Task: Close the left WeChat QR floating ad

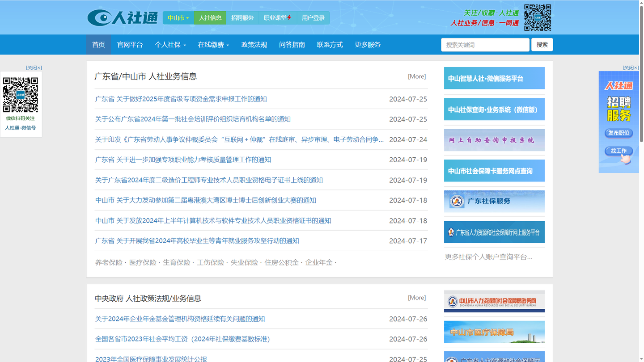Action: (x=34, y=68)
